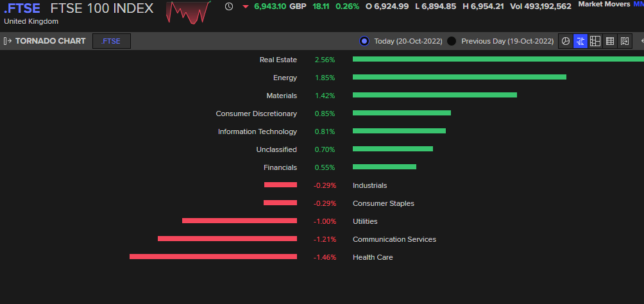This screenshot has height=304, width=644.
Task: Click the Unclassified green bar
Action: tap(393, 149)
